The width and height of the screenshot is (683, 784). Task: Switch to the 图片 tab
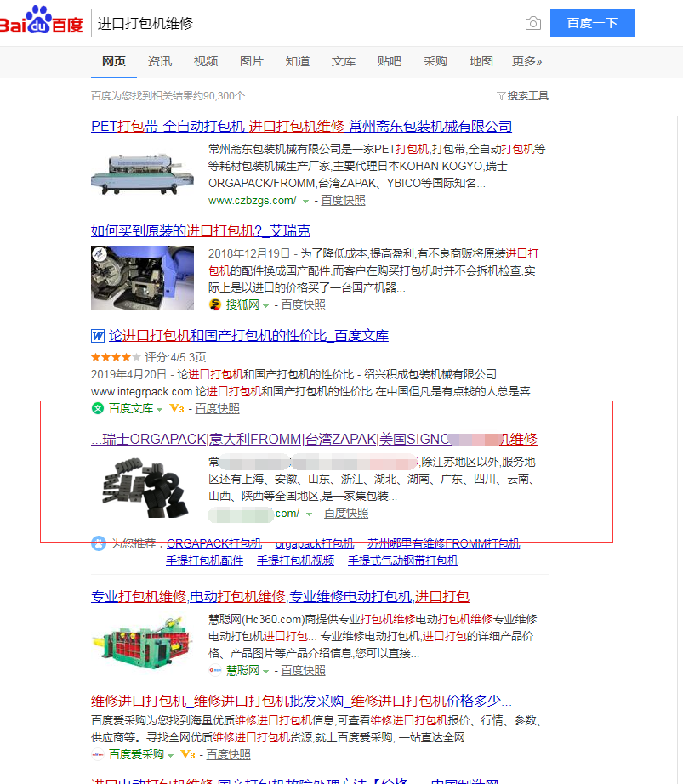(252, 61)
